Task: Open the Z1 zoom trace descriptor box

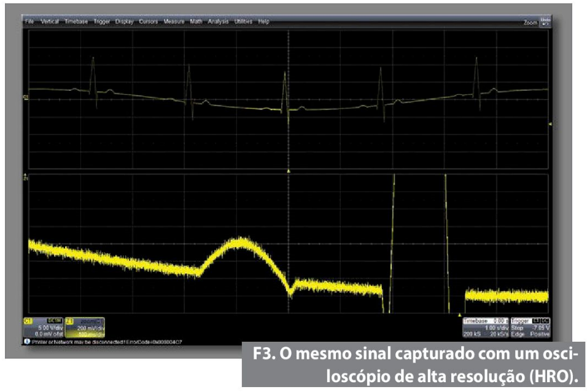Action: coord(85,328)
